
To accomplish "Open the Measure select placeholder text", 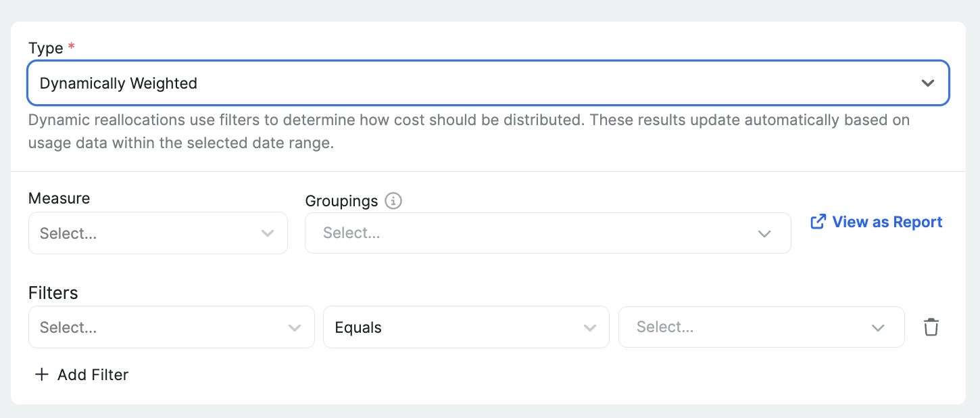I will point(68,233).
